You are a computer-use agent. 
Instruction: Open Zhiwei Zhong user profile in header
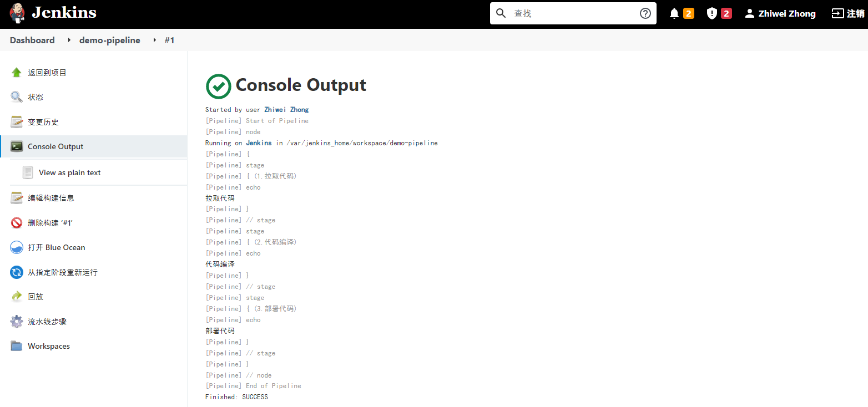(x=787, y=14)
